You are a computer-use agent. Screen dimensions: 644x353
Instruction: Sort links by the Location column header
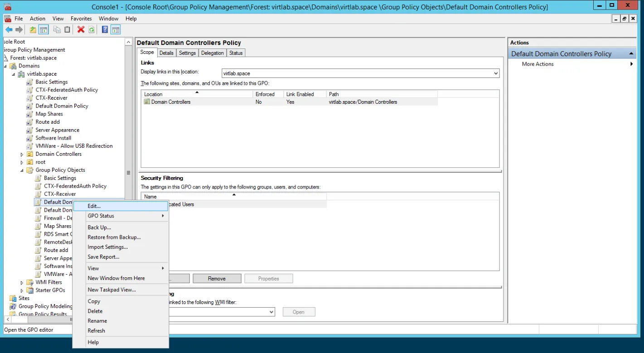pyautogui.click(x=197, y=94)
